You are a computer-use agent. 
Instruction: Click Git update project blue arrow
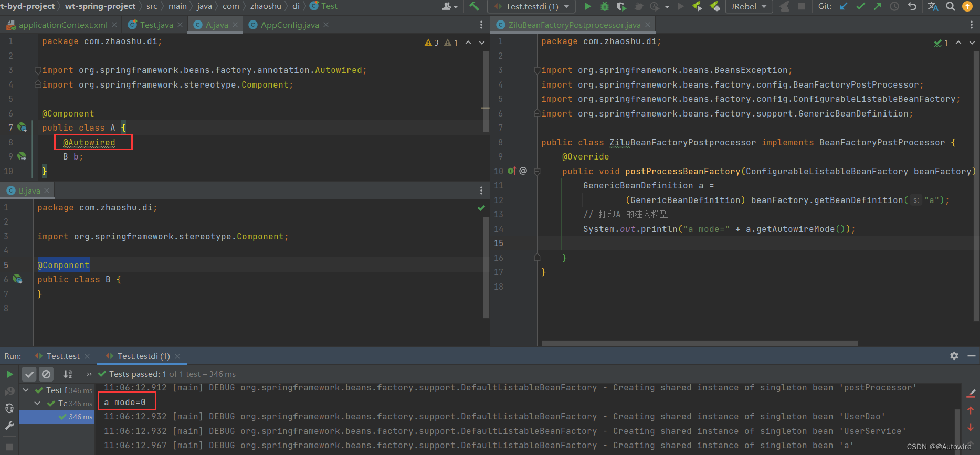[844, 6]
